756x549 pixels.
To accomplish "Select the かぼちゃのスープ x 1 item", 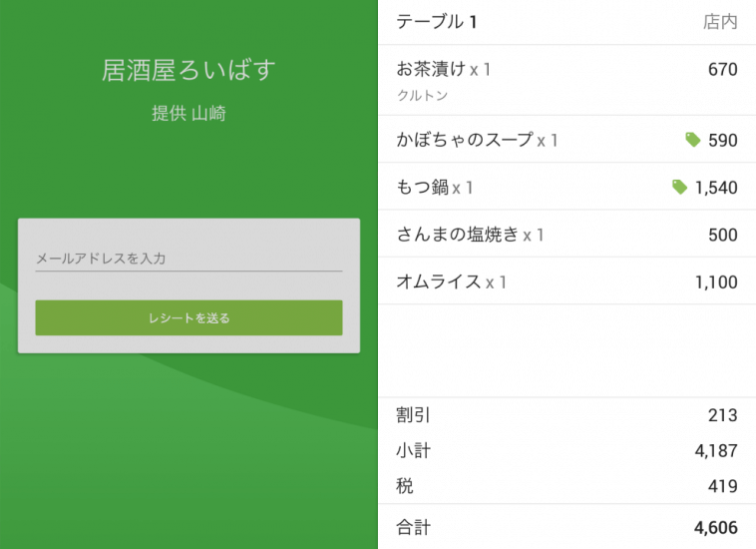I will 567,140.
